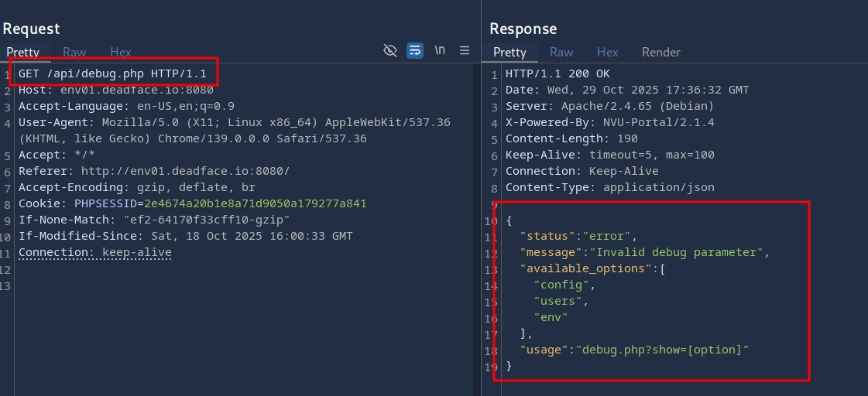This screenshot has width=868, height=396.
Task: Click the GET /api/debug.php request line
Action: pyautogui.click(x=112, y=74)
